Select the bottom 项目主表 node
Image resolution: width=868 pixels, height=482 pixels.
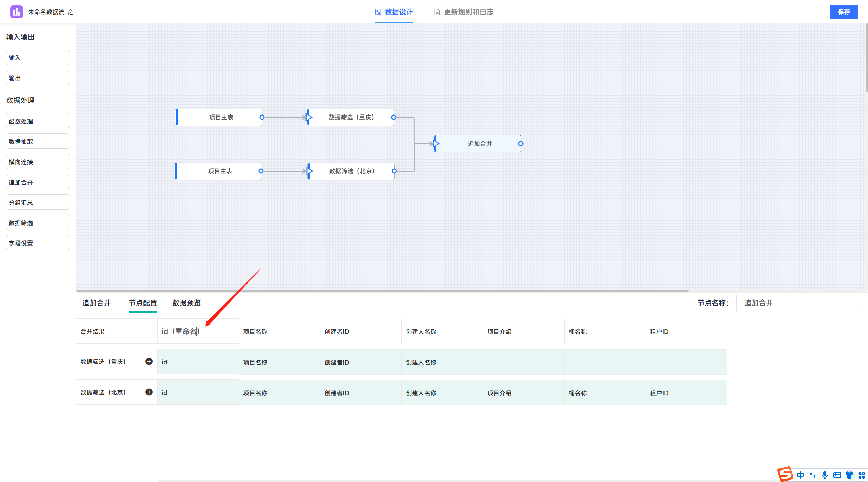click(x=218, y=171)
